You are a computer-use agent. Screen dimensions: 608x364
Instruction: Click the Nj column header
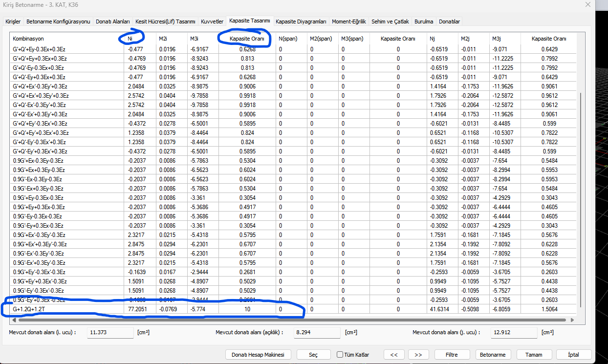[442, 38]
